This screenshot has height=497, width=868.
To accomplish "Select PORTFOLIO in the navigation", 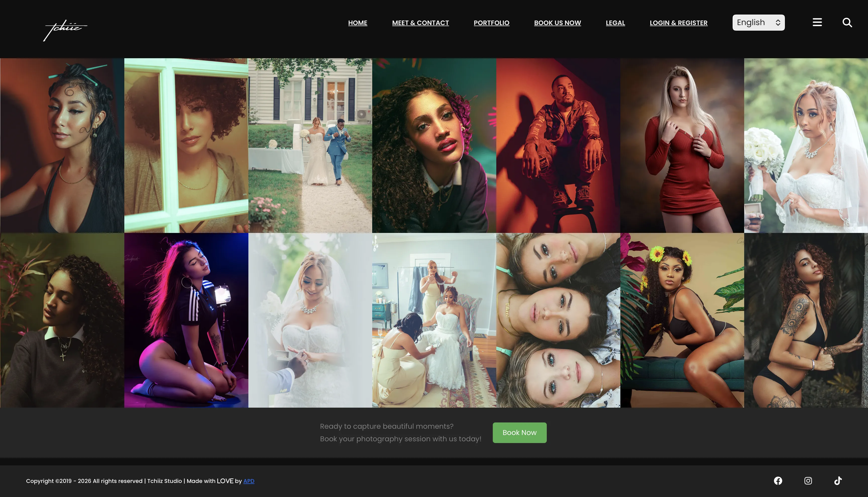I will [x=491, y=23].
